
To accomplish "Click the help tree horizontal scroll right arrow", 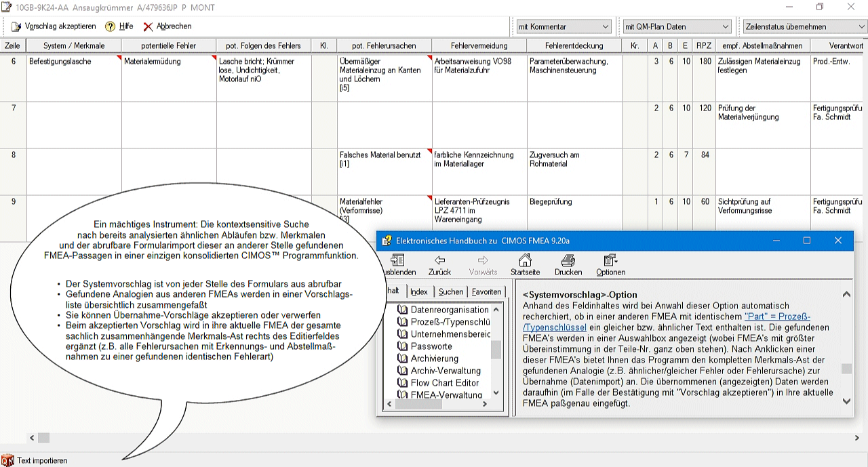I will [485, 404].
